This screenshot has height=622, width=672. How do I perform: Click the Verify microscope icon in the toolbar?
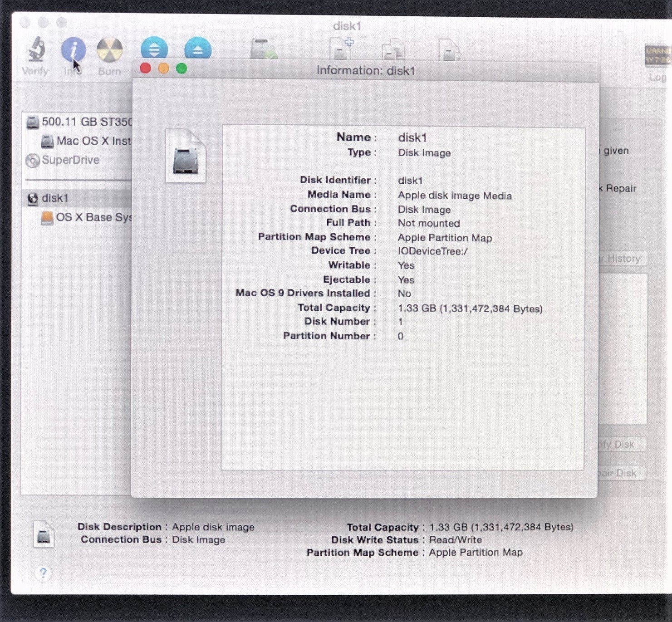click(x=36, y=49)
